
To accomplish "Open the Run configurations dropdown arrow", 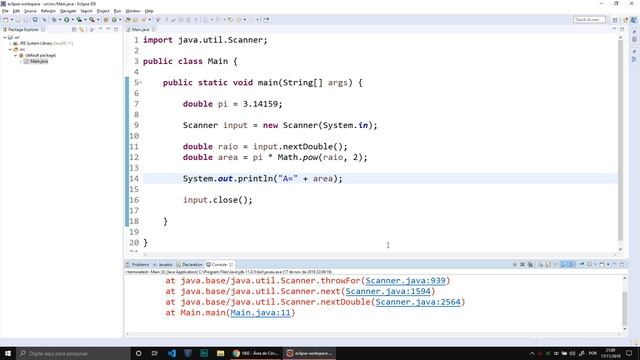I will pyautogui.click(x=73, y=20).
